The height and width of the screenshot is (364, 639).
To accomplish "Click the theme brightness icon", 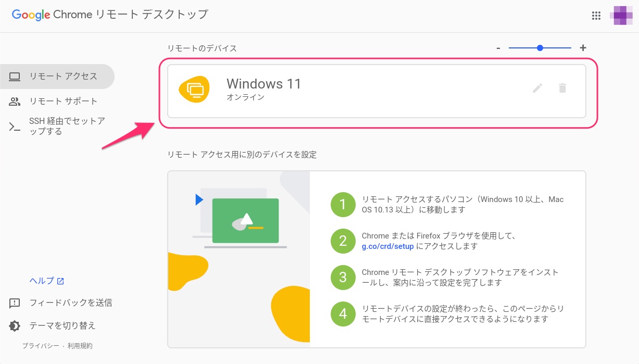I will click(x=15, y=326).
